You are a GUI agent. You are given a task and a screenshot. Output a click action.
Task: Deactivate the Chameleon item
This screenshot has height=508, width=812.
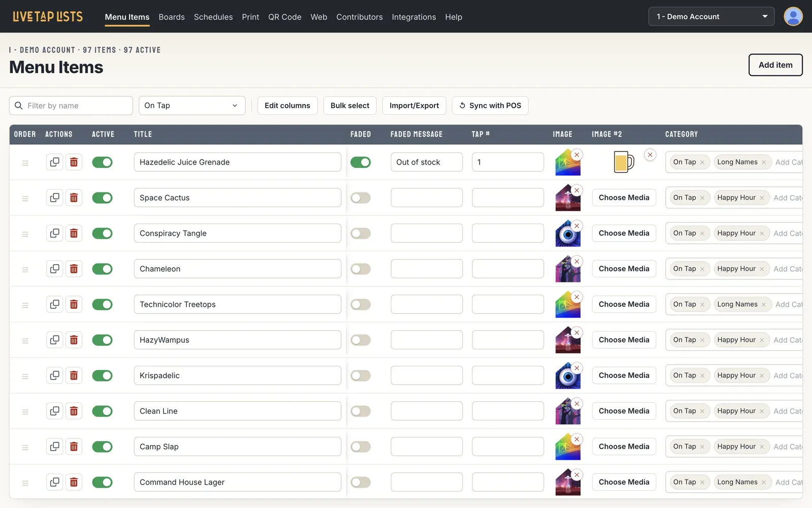(x=102, y=269)
